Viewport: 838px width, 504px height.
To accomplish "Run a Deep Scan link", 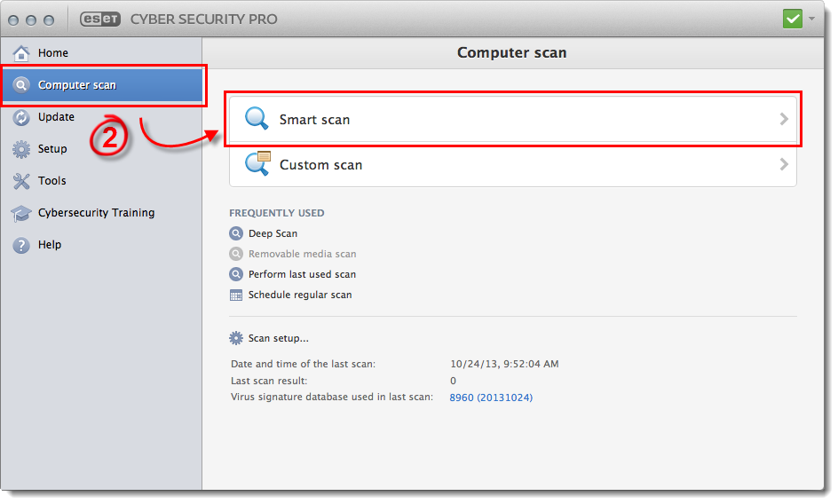I will 273,233.
